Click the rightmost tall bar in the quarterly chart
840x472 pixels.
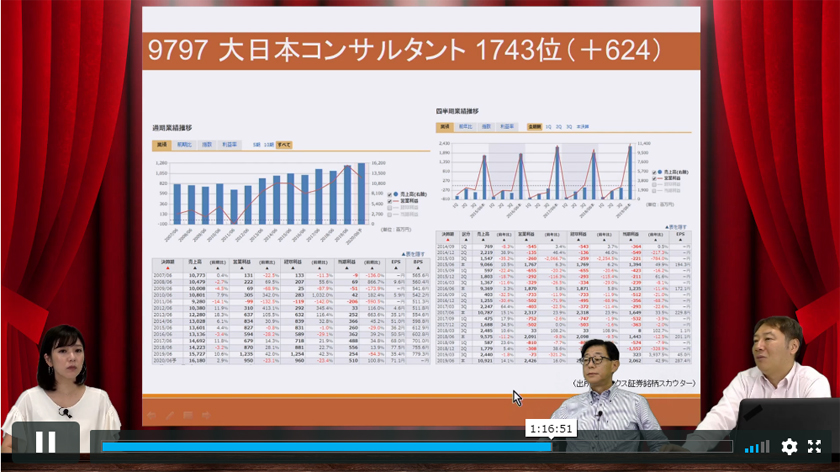(630, 172)
